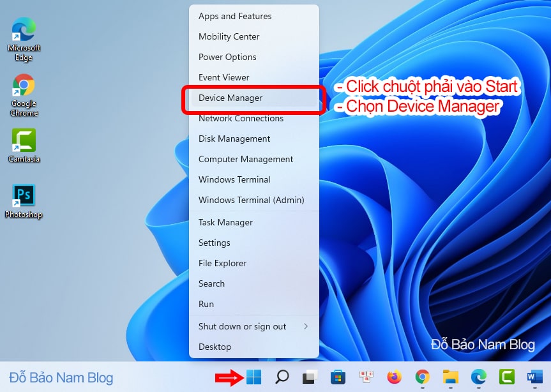Launch Firefox from the taskbar
Screen dimensions: 551x392
click(395, 377)
